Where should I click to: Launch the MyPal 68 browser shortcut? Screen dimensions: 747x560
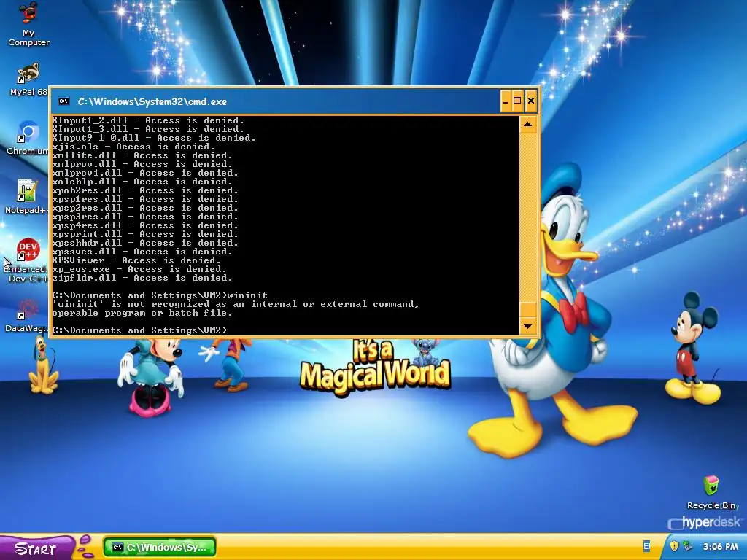(28, 79)
